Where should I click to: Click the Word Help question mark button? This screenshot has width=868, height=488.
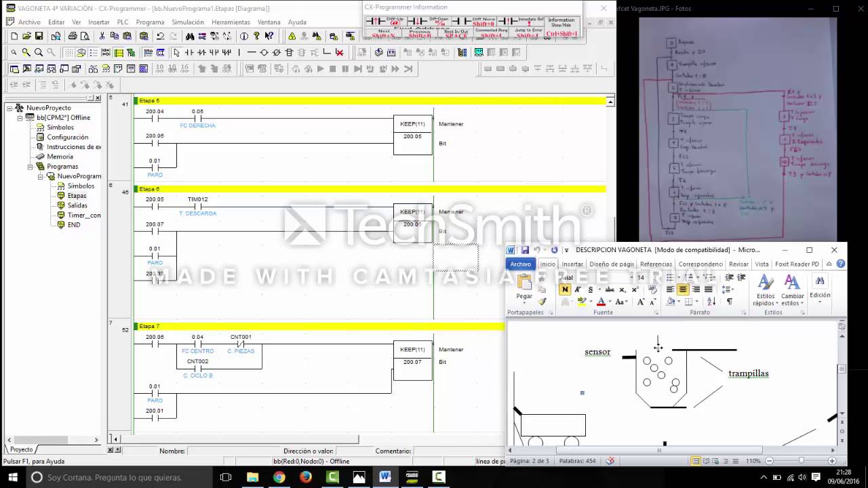tap(840, 264)
